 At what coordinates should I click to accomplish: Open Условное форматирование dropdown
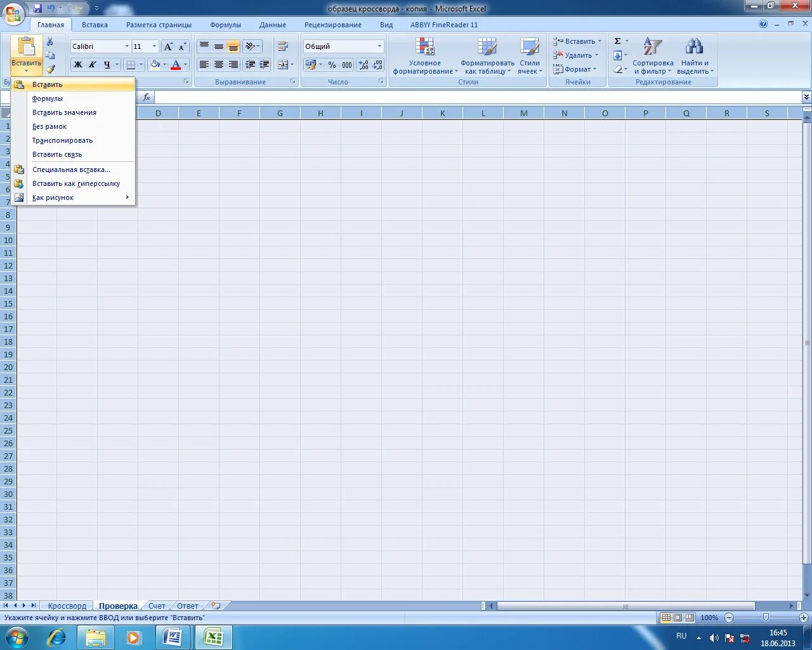tap(425, 56)
